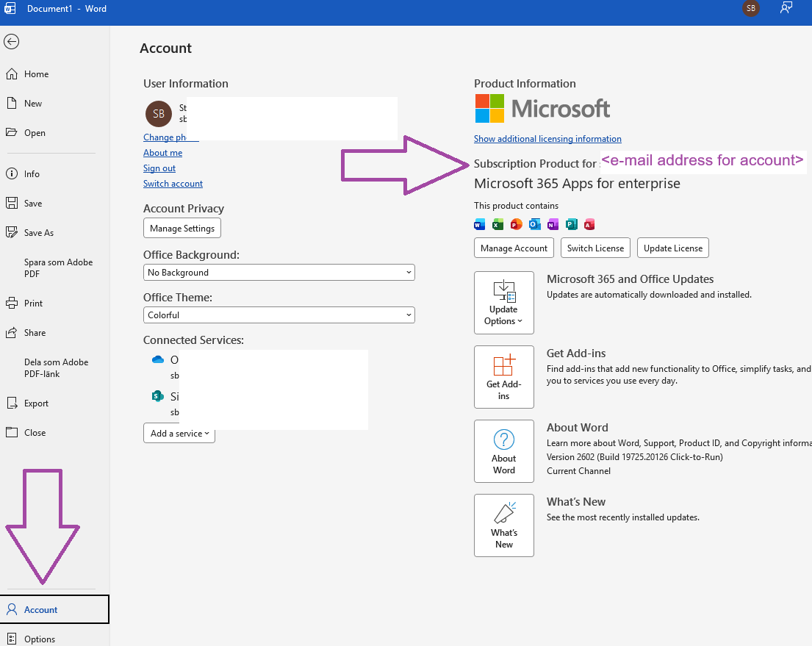Click Switch account link
812x646 pixels.
173,184
